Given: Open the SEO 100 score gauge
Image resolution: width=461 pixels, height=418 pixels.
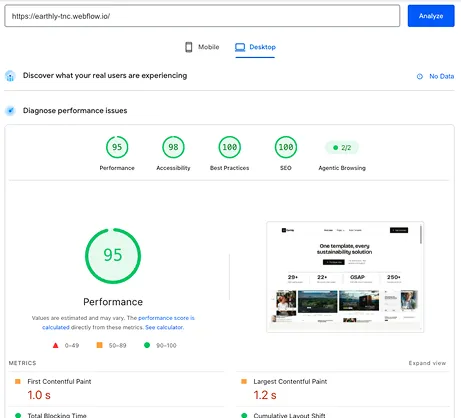Looking at the screenshot, I should [x=286, y=147].
